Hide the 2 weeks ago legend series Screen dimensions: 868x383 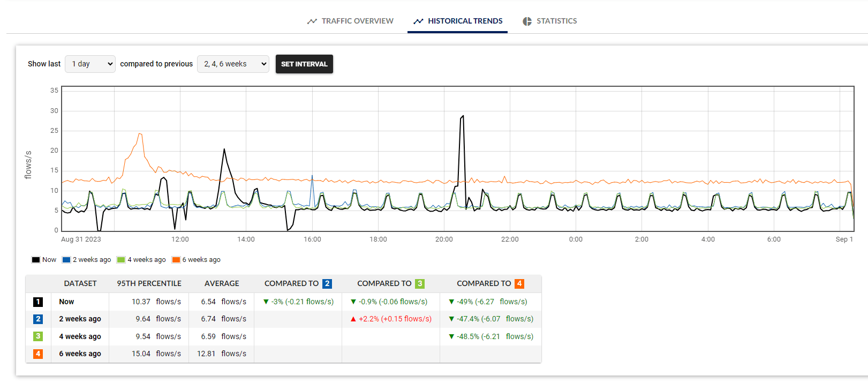click(87, 260)
